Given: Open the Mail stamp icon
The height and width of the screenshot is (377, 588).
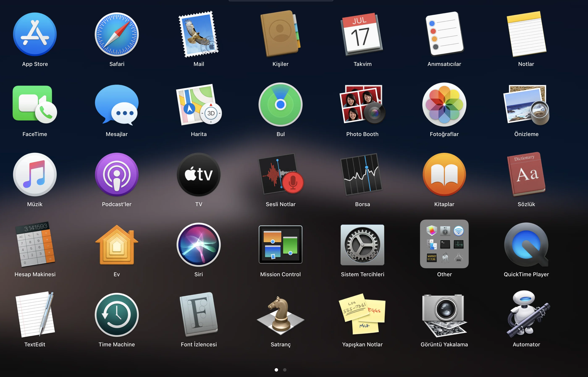Looking at the screenshot, I should 199,34.
